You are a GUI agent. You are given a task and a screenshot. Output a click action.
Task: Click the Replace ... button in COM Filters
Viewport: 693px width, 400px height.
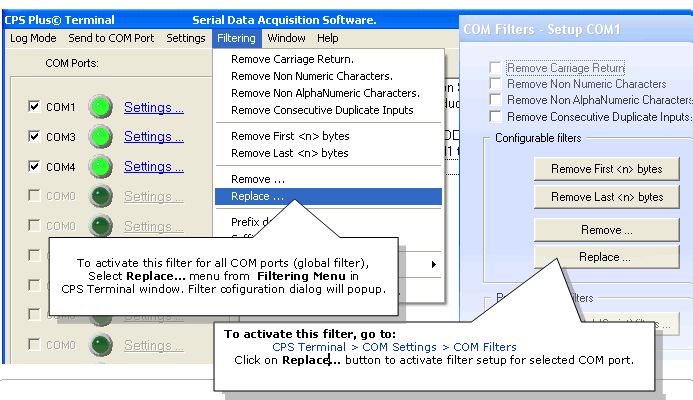pos(606,257)
